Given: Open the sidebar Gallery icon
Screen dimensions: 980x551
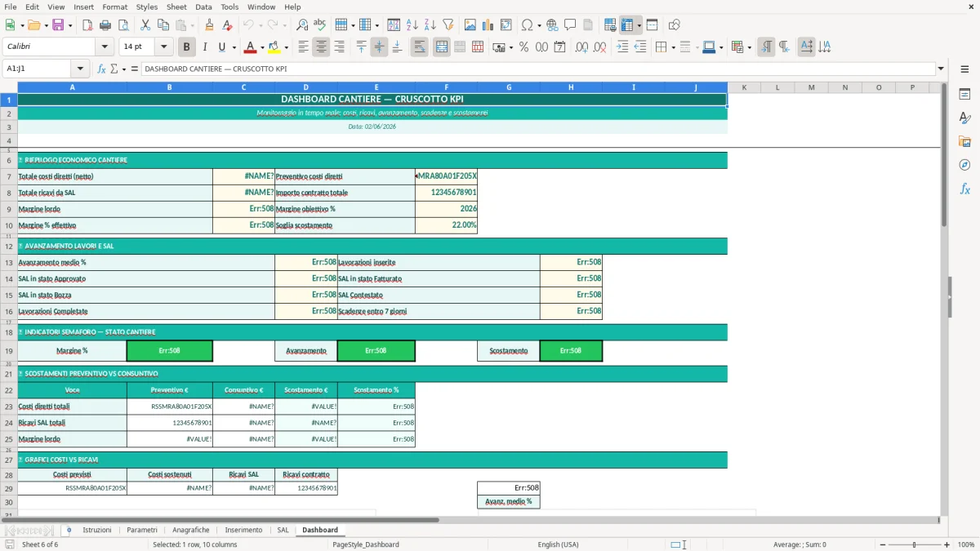Looking at the screenshot, I should (964, 141).
